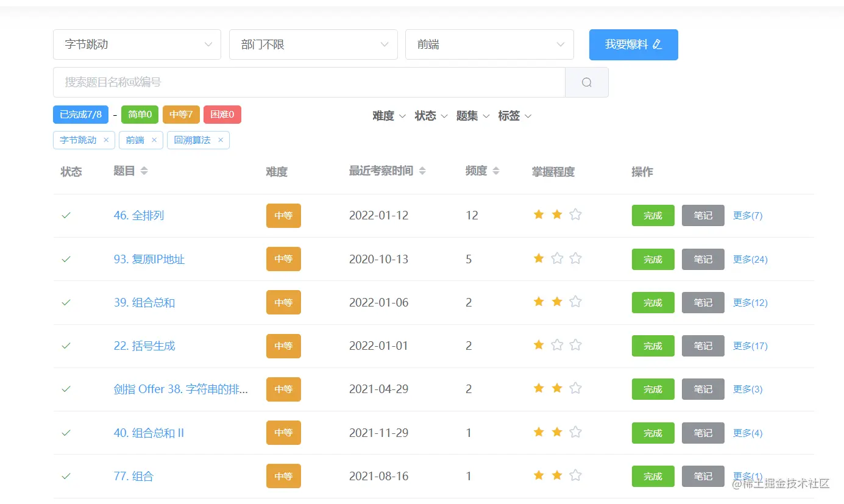
Task: Click the 简单0 difficulty badge
Action: click(140, 115)
